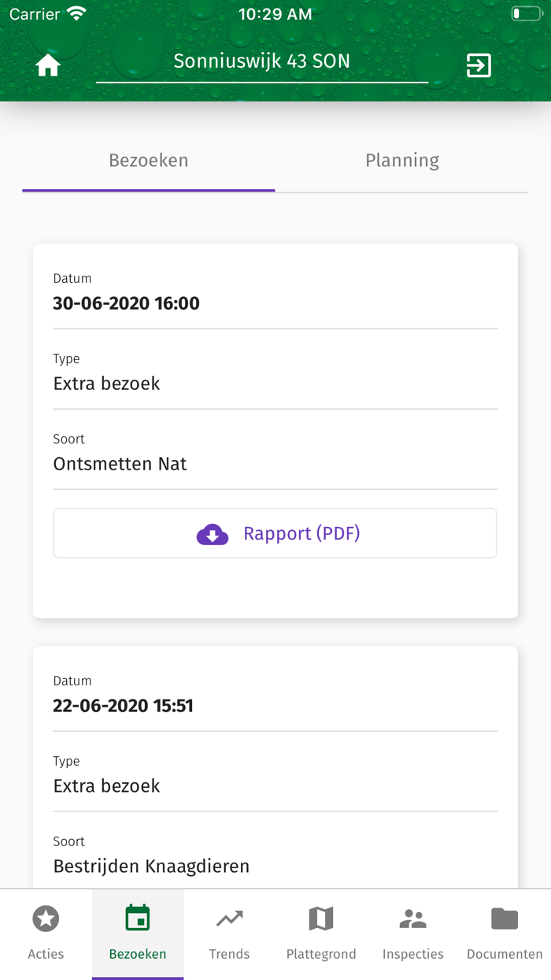
Task: Select the Bezoeken top tab
Action: [149, 161]
